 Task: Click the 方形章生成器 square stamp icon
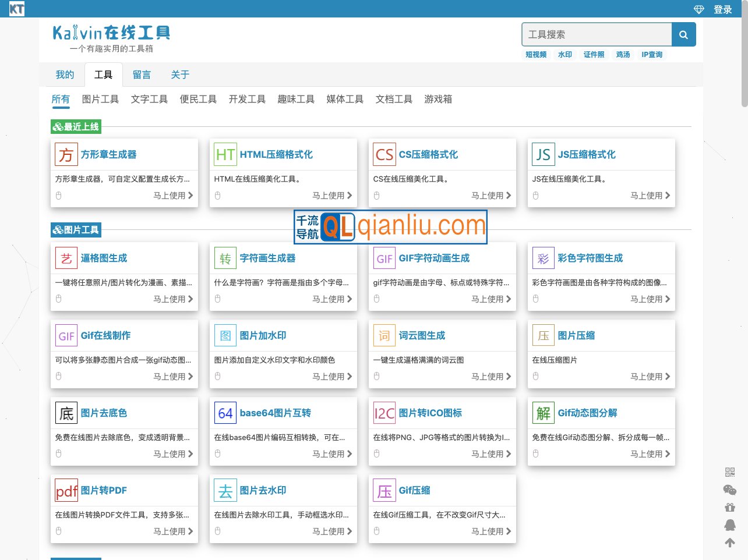pos(66,154)
